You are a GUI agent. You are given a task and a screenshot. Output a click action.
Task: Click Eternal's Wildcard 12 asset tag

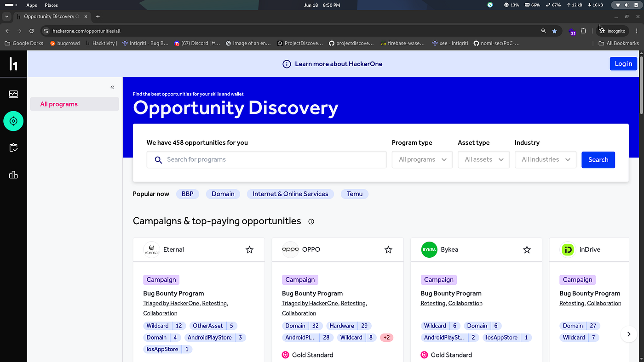coord(164,326)
